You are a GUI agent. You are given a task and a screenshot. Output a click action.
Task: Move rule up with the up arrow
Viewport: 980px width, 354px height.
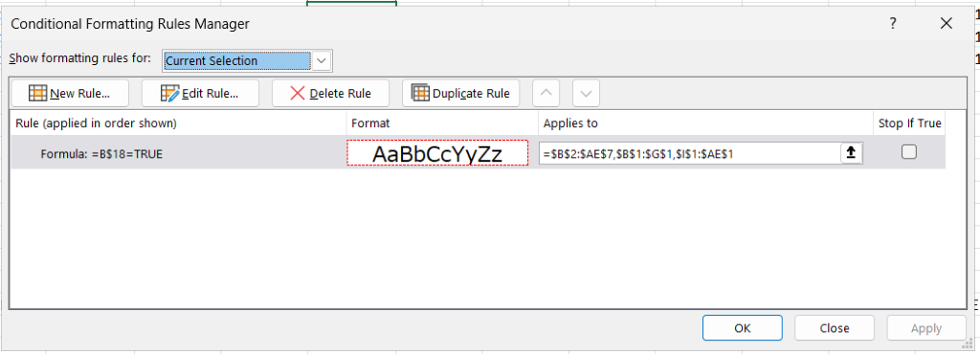pyautogui.click(x=546, y=94)
